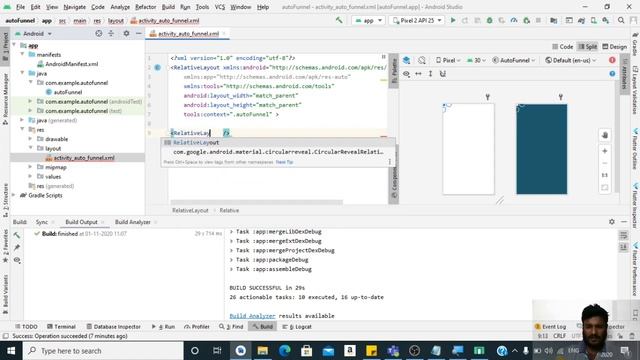Image resolution: width=640 pixels, height=360 pixels.
Task: Open the Database Inspector tool window
Action: tap(113, 327)
